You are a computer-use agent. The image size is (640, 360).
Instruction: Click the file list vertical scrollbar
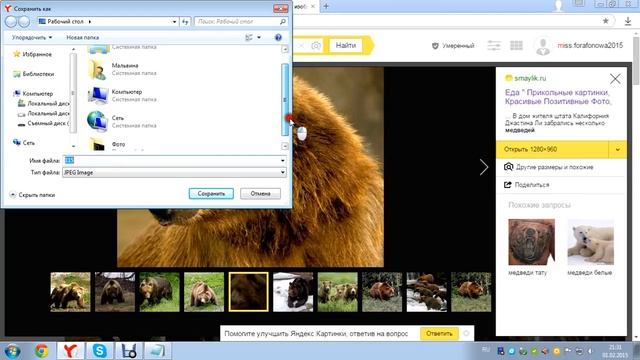click(x=285, y=99)
